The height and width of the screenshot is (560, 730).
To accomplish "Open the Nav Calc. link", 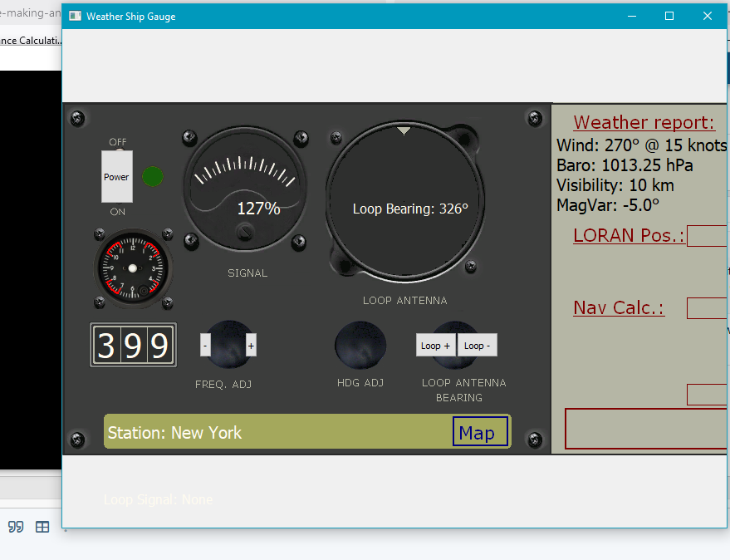I will [619, 308].
